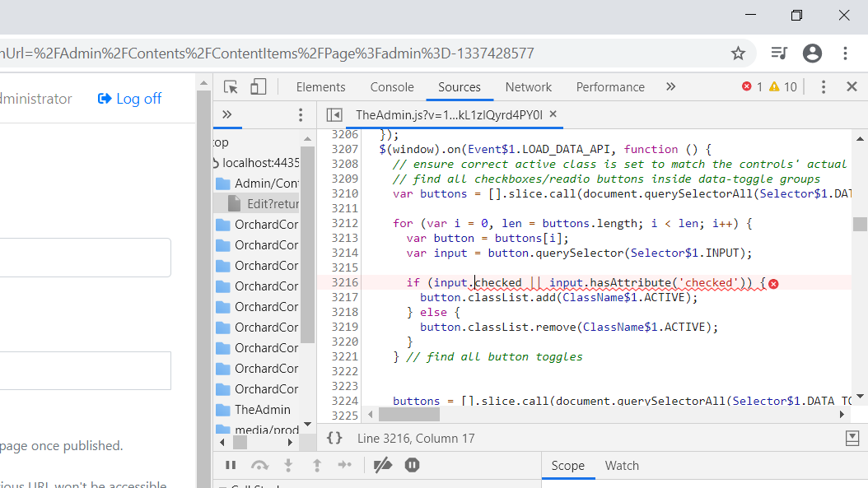Step out of the current function

[x=317, y=465]
